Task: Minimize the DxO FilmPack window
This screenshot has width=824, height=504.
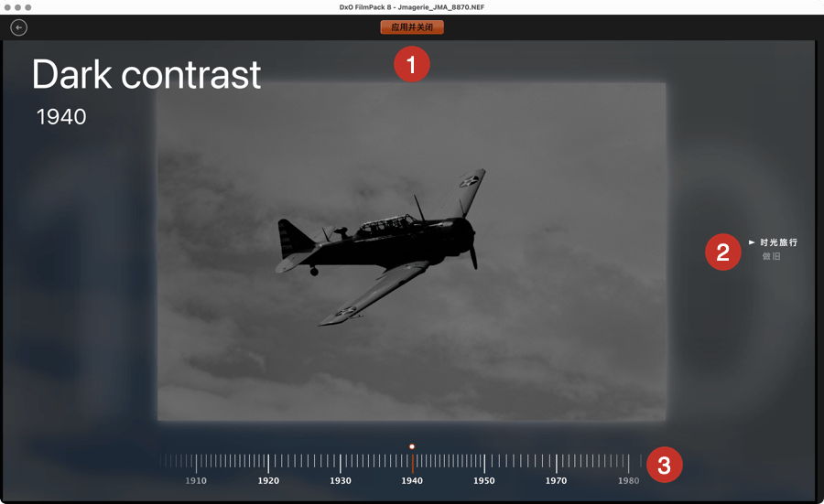Action: coord(17,7)
